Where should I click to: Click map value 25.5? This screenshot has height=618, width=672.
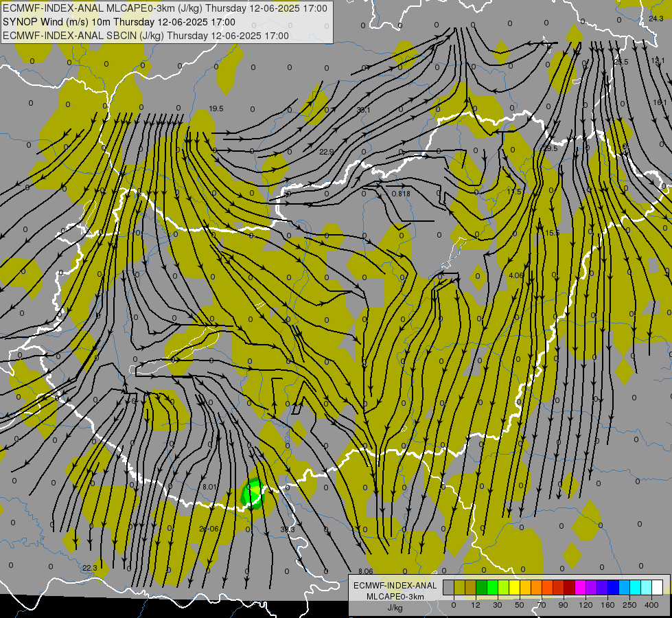click(x=621, y=62)
